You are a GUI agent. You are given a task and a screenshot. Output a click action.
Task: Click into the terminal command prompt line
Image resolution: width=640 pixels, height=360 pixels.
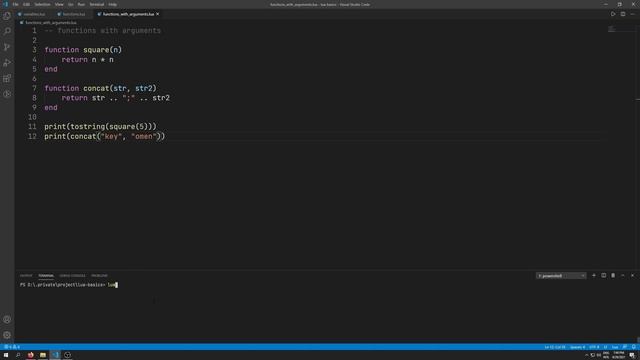(x=69, y=285)
